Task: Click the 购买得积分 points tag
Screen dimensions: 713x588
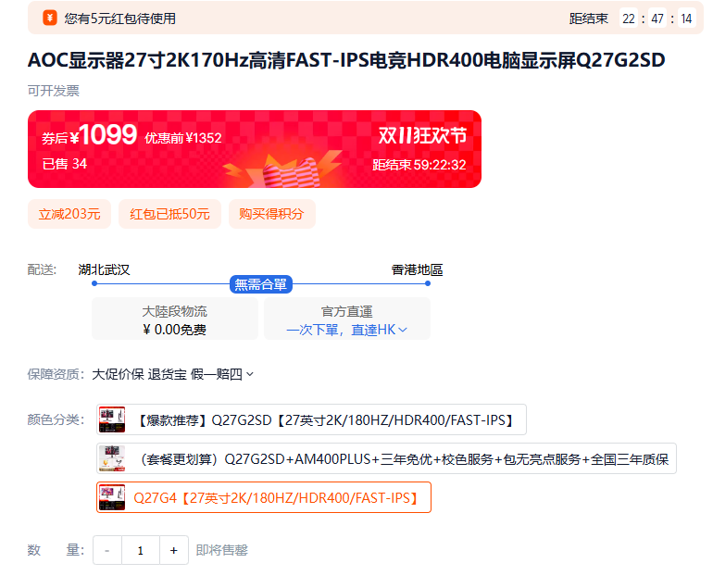Action: point(272,214)
